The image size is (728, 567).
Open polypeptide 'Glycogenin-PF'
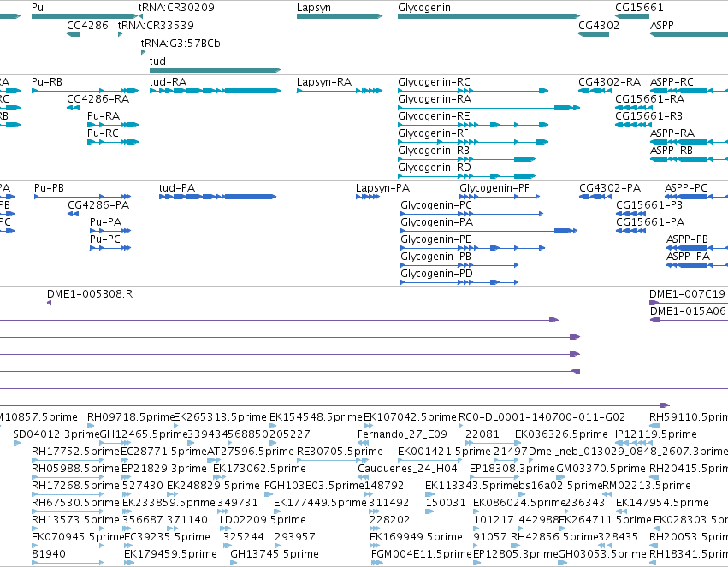pyautogui.click(x=494, y=188)
